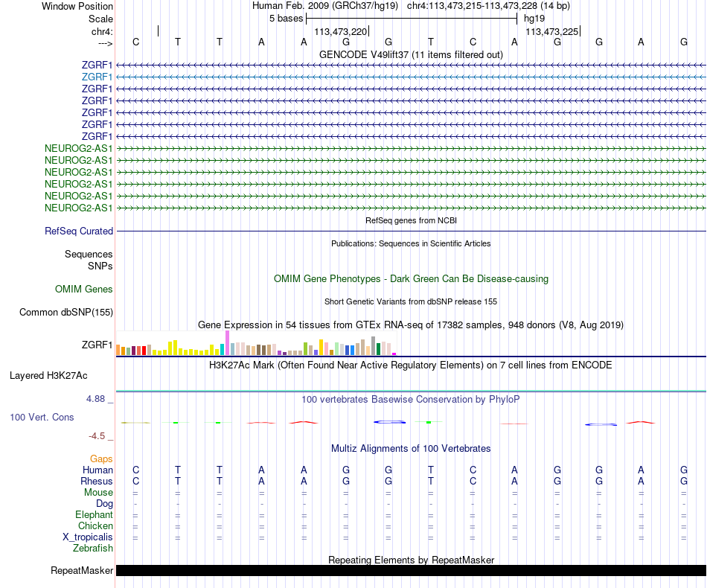Viewport: 707px width, 588px height.
Task: Open 100 vertebrates Basewise Conservation by PhyloP title
Action: click(x=411, y=399)
